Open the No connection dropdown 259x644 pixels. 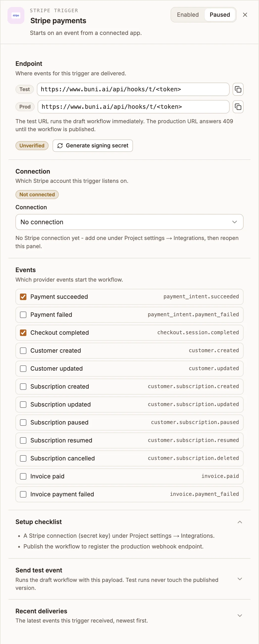129,222
